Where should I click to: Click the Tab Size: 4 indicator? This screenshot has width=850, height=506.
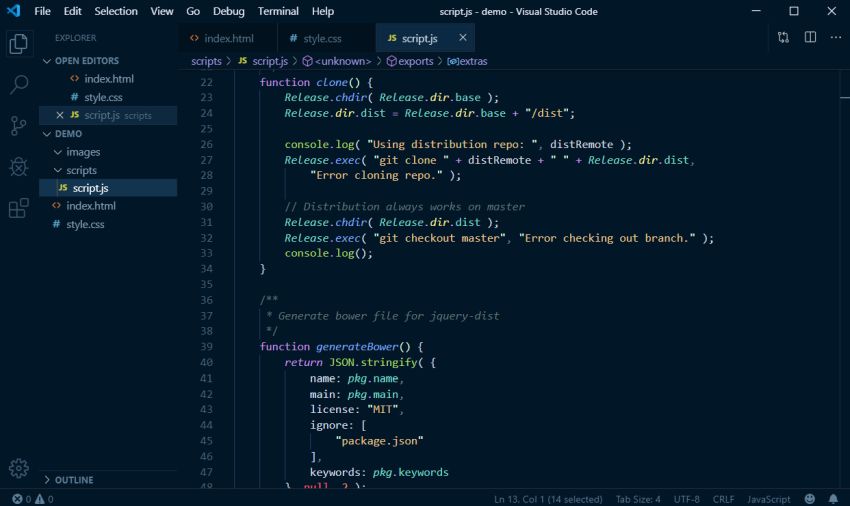[637, 498]
